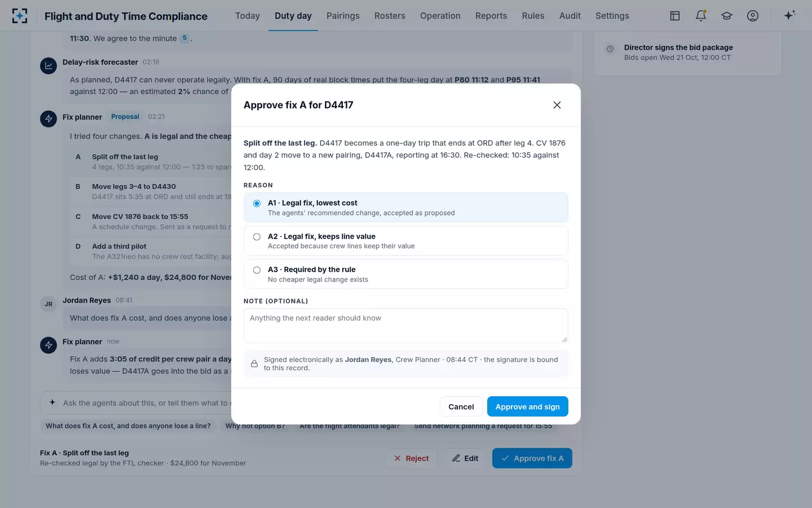The height and width of the screenshot is (508, 812).
Task: Switch to the Today tab
Action: [248, 16]
